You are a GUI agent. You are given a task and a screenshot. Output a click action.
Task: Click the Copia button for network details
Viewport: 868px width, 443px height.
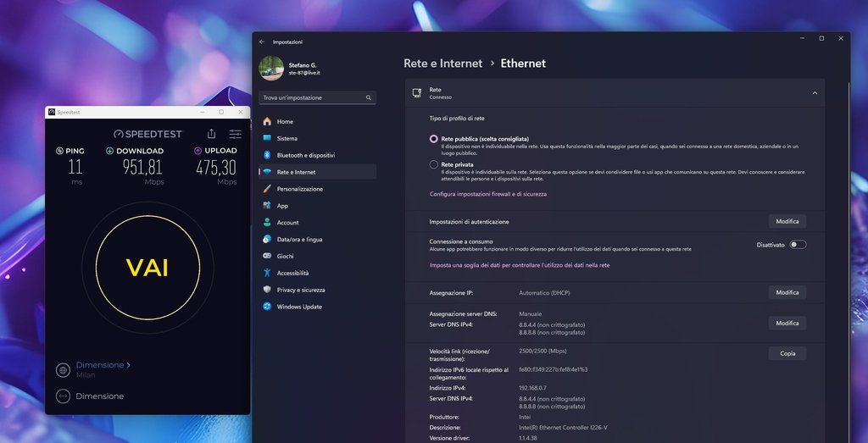coord(787,353)
